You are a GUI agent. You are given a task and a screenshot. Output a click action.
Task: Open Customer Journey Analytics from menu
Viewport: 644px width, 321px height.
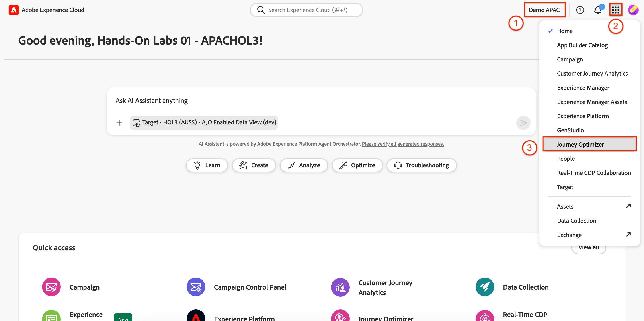589,74
